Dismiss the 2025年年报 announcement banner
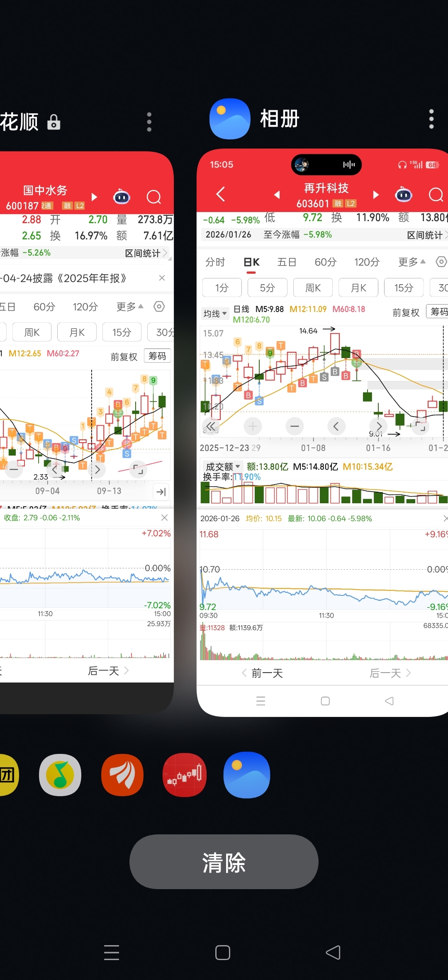Viewport: 448px width, 980px height. click(x=162, y=278)
